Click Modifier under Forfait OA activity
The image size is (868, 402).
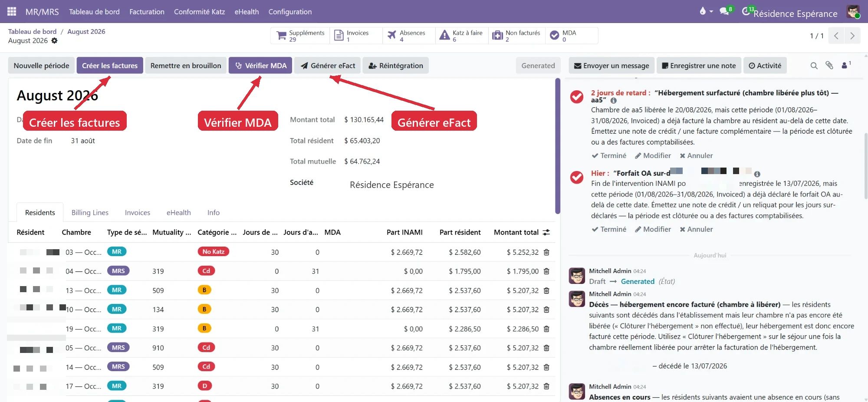pyautogui.click(x=653, y=229)
